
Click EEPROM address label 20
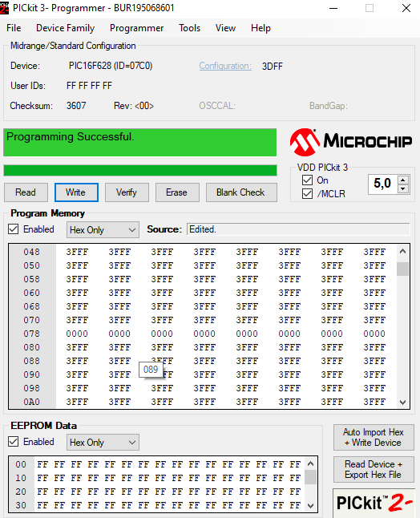click(21, 492)
